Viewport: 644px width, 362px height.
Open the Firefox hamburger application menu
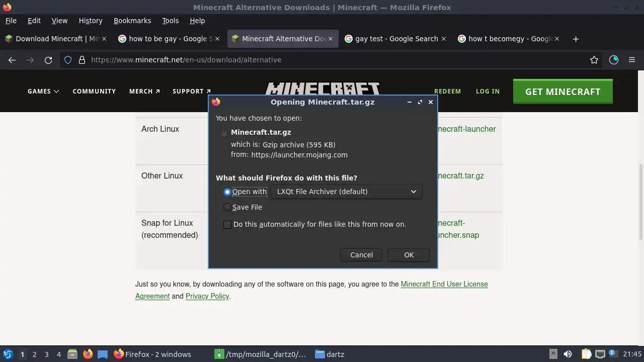[x=632, y=60]
